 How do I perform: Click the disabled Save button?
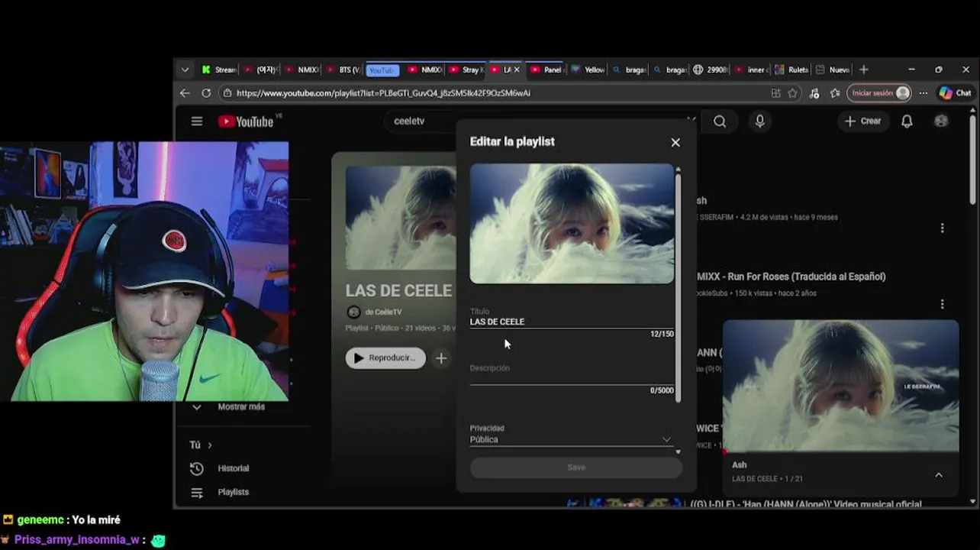point(576,467)
